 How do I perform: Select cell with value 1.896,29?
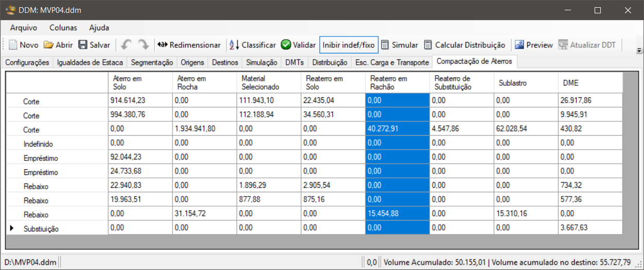[x=269, y=185]
